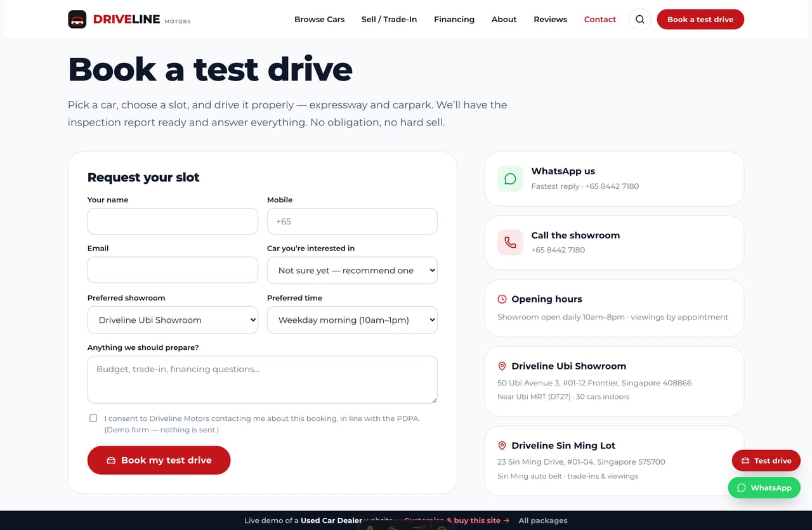Select Contact in the top navigation
The width and height of the screenshot is (812, 530).
pos(600,20)
